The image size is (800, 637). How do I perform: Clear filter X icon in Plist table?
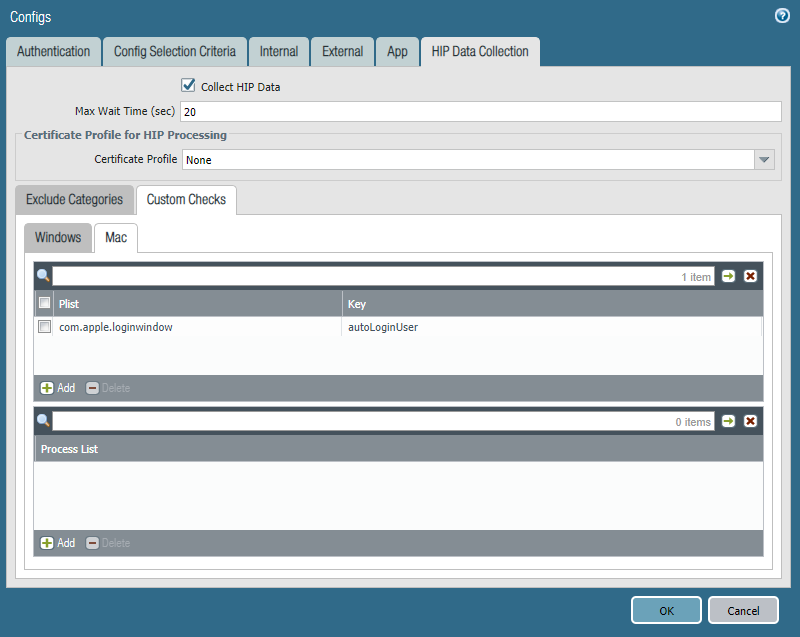pyautogui.click(x=750, y=276)
